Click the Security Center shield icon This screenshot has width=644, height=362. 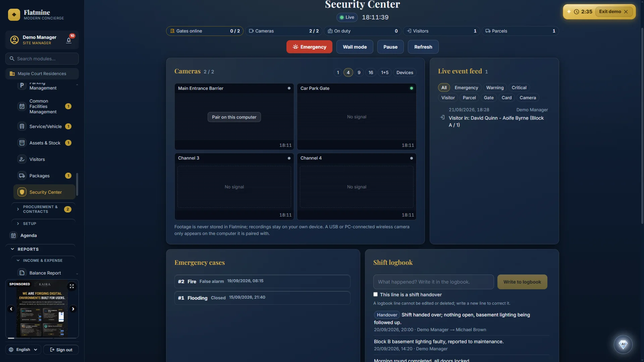[x=22, y=192]
